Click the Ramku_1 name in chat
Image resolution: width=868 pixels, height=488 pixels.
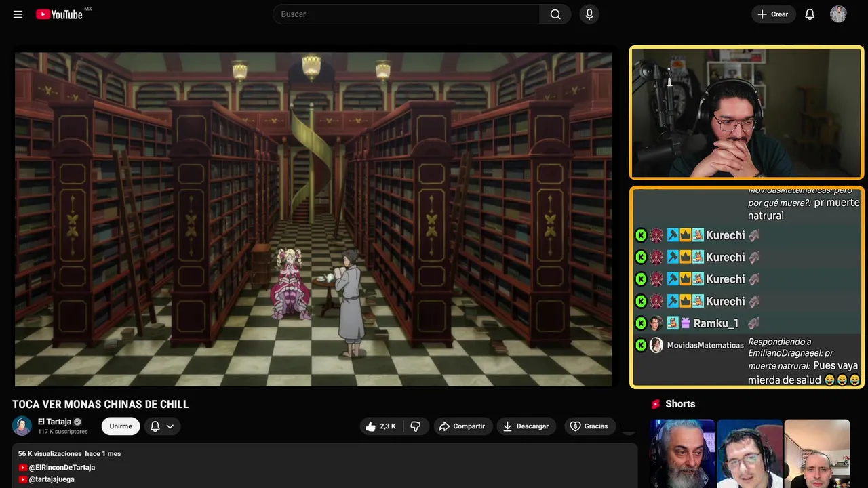[x=715, y=323]
